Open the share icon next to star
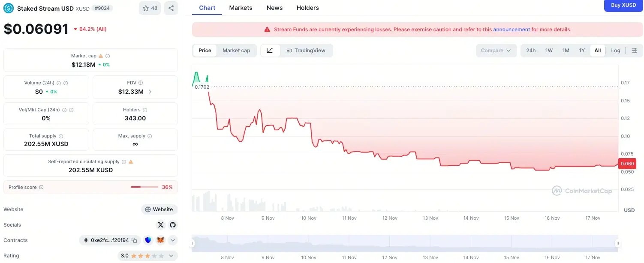This screenshot has width=644, height=263. [171, 8]
